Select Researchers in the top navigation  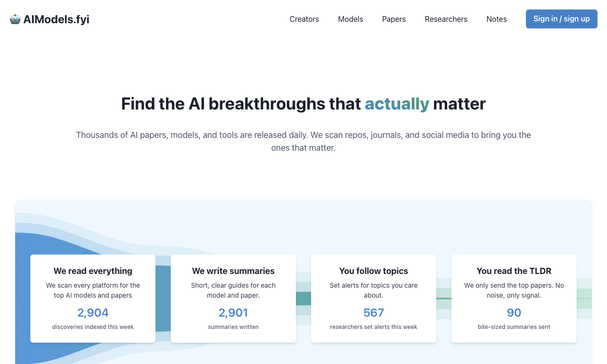(x=446, y=19)
